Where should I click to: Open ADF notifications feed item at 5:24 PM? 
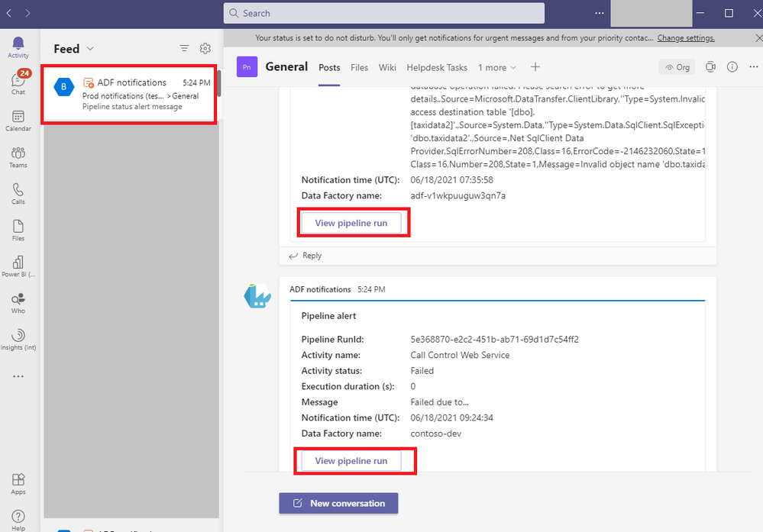(x=129, y=95)
